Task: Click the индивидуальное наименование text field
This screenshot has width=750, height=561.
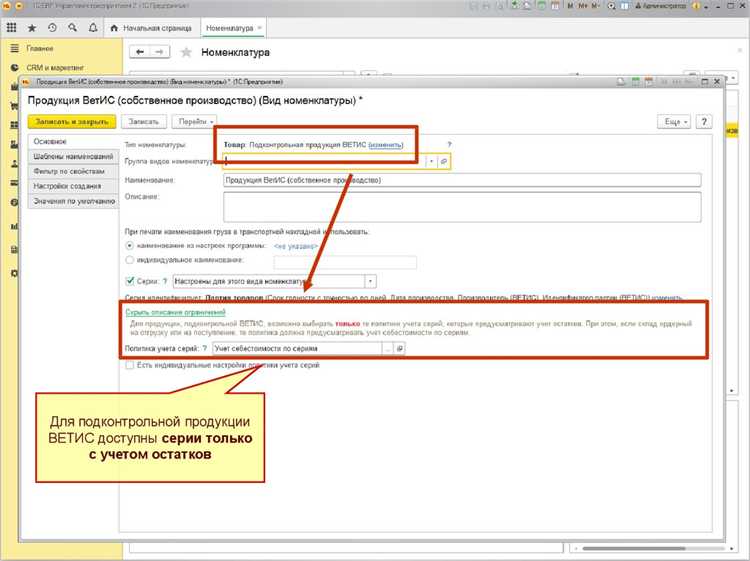Action: tap(345, 262)
